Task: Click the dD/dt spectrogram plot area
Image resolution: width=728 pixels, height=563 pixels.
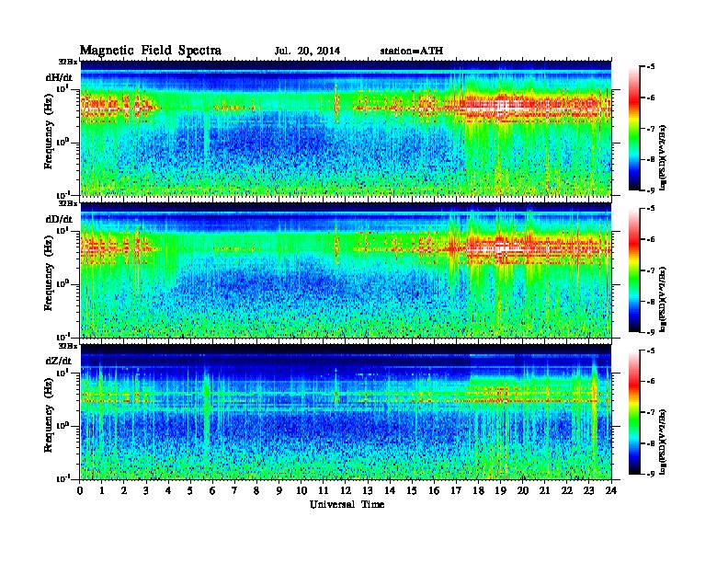Action: [346, 270]
